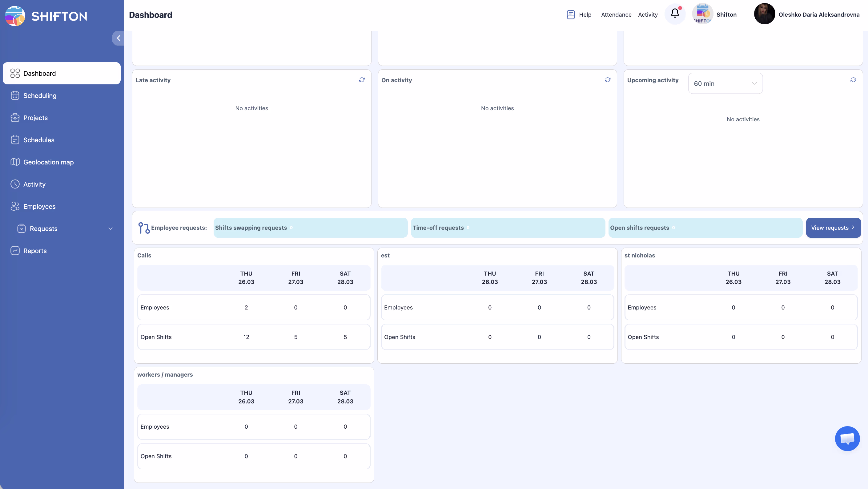Refresh the Late activity panel

click(362, 80)
